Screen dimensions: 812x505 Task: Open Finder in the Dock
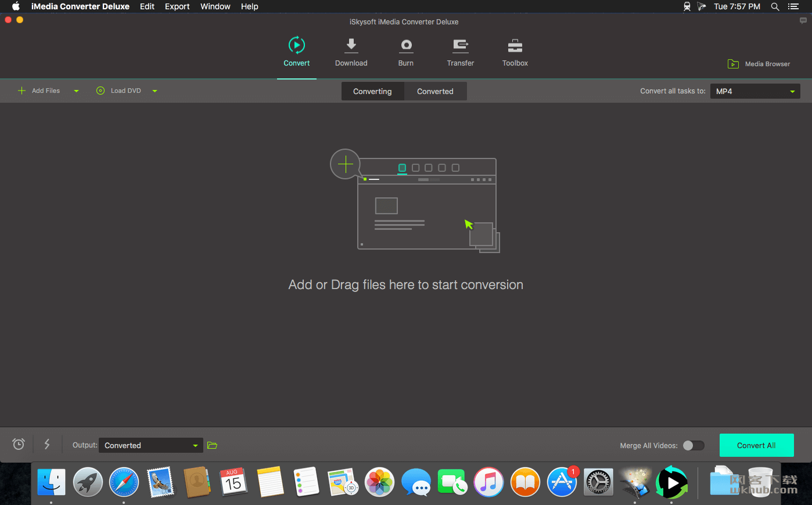(x=51, y=482)
